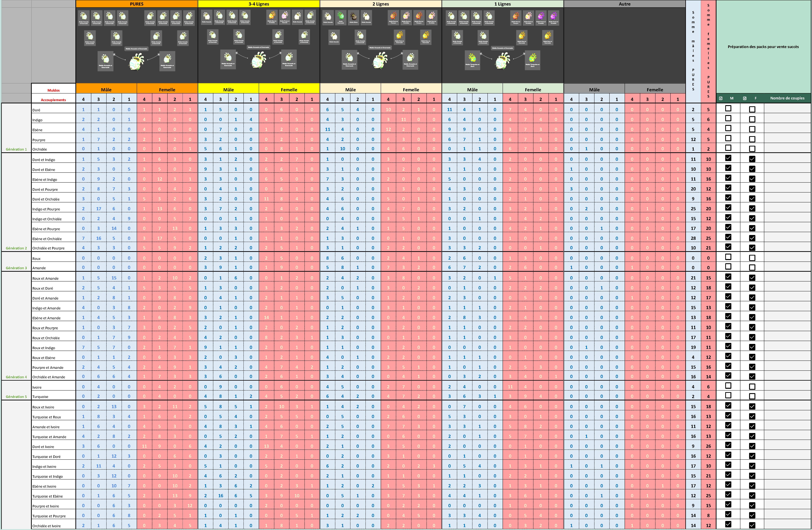Screen dimensions: 812x530
Task: Click left parent Muldo Amande et Emeraude in 2 Lignes tree
Action: pos(349,60)
